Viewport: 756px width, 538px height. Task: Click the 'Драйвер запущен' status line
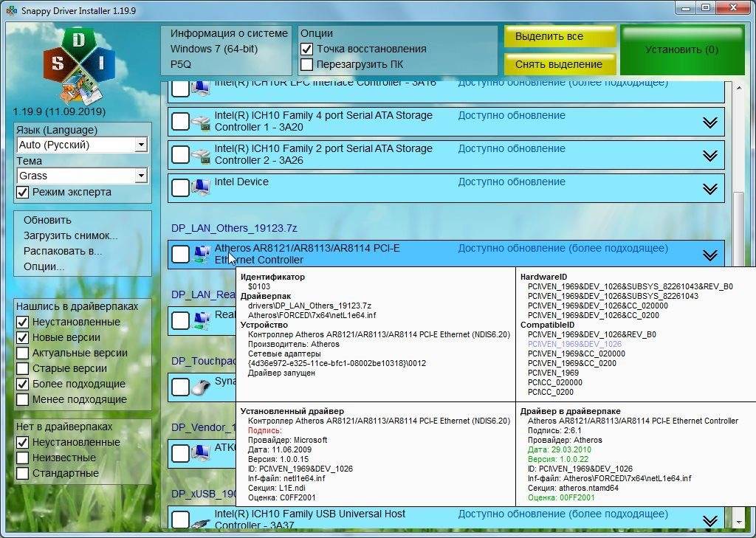point(281,373)
